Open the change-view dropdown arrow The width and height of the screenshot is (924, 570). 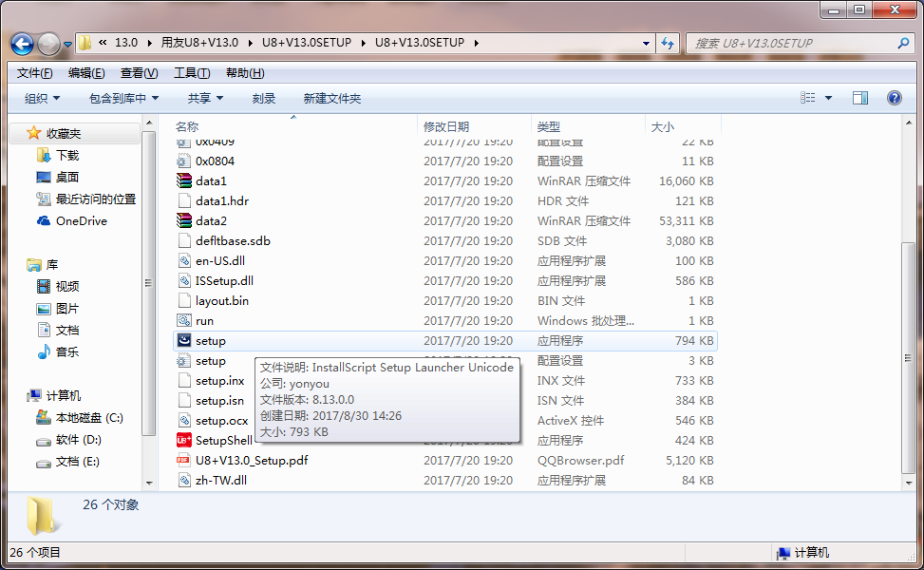click(x=827, y=98)
